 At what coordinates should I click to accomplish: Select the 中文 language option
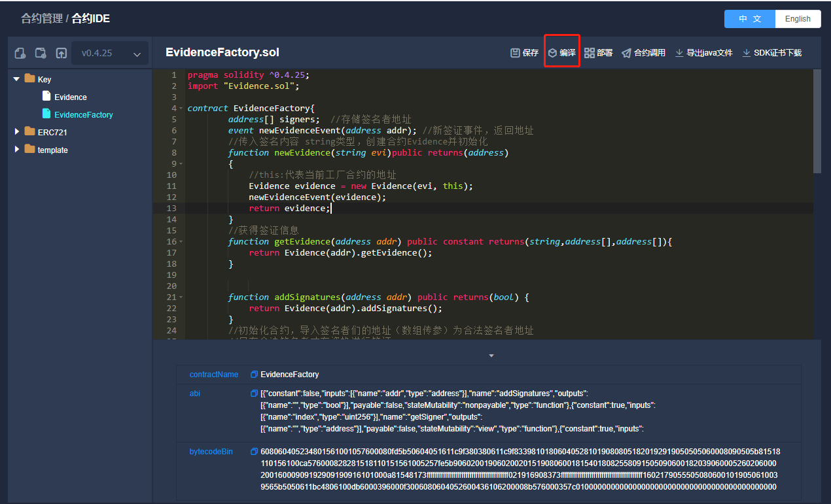(x=749, y=19)
